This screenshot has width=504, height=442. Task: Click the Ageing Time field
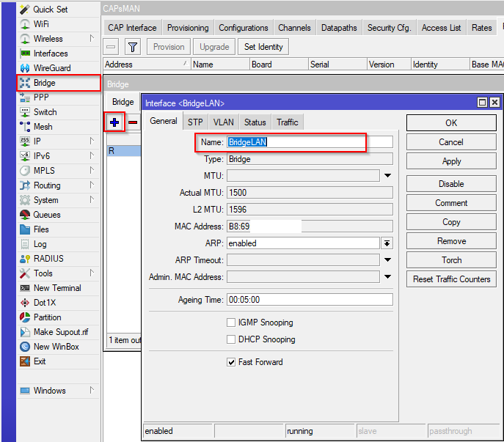(x=310, y=300)
